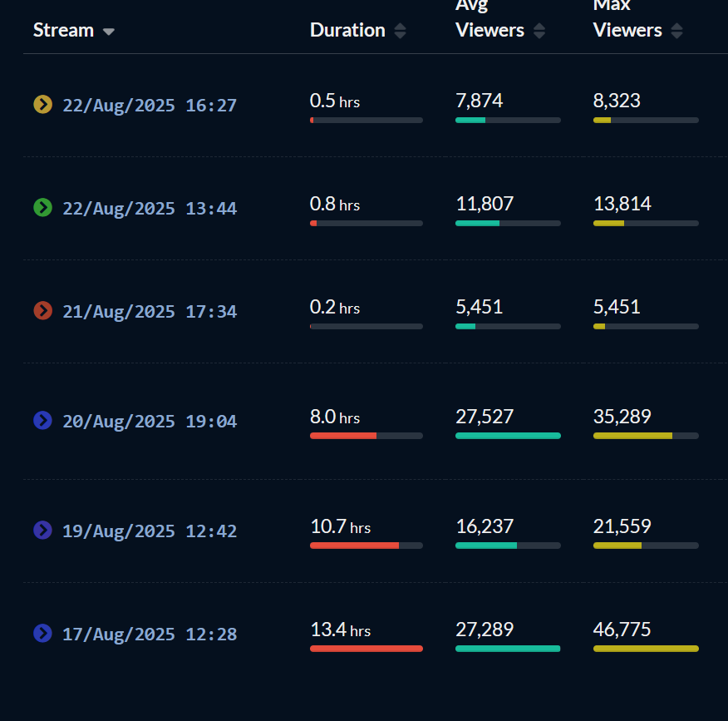Click the yellow bar under 13,814
Image resolution: width=728 pixels, height=721 pixels.
608,224
